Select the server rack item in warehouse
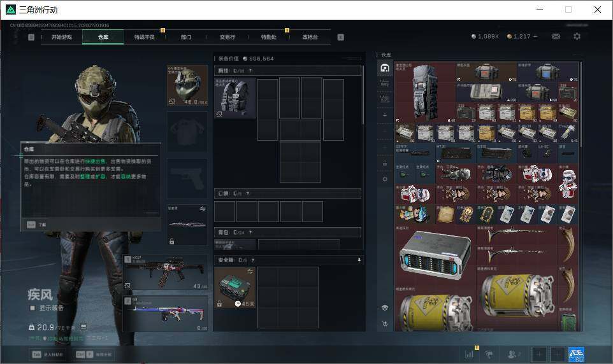The width and height of the screenshot is (613, 364). click(x=435, y=256)
